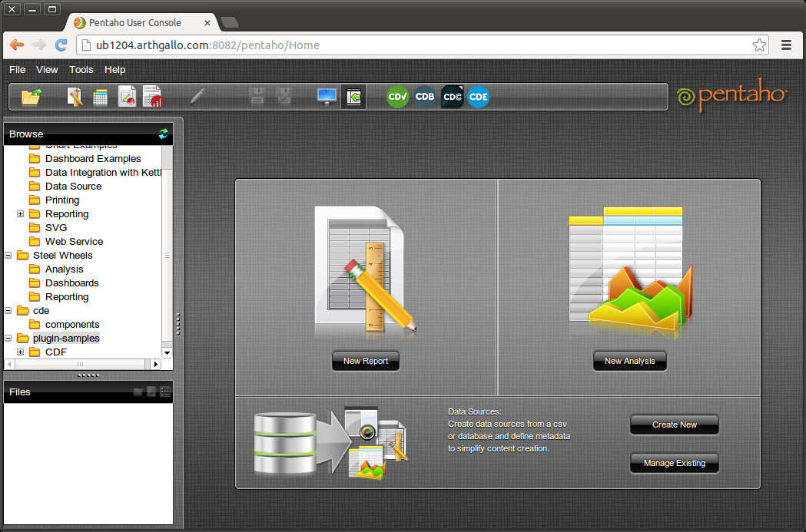Image resolution: width=806 pixels, height=532 pixels.
Task: Select the CDV community tool icon
Action: point(396,97)
